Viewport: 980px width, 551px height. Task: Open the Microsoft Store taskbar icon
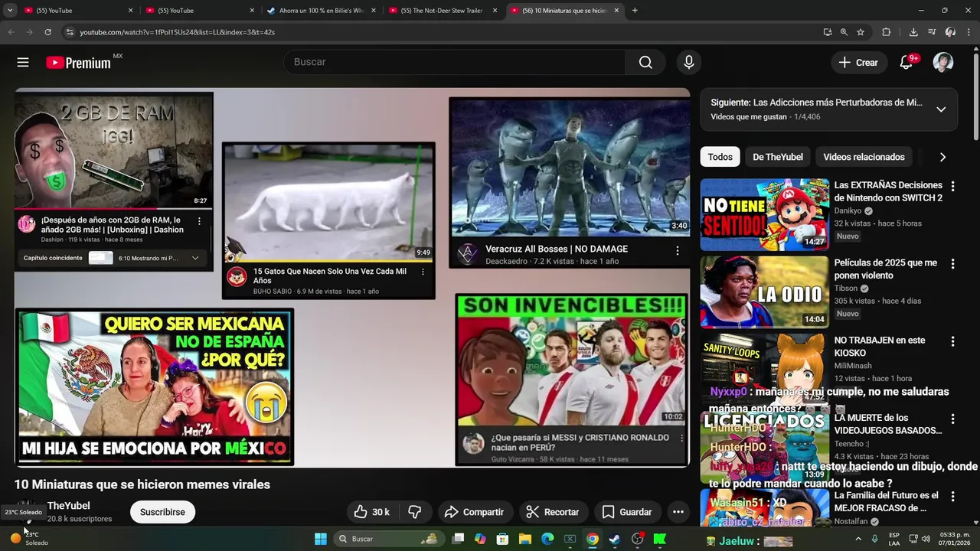(x=503, y=539)
